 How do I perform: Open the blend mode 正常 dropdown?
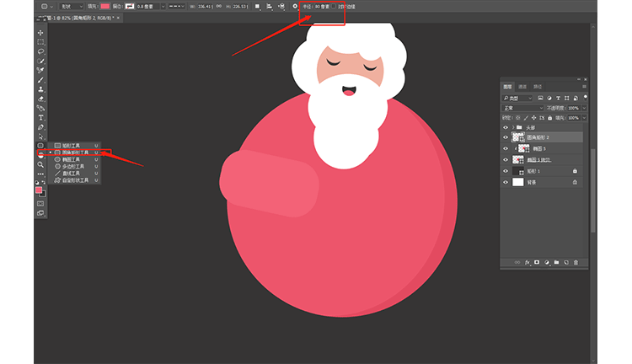click(522, 108)
